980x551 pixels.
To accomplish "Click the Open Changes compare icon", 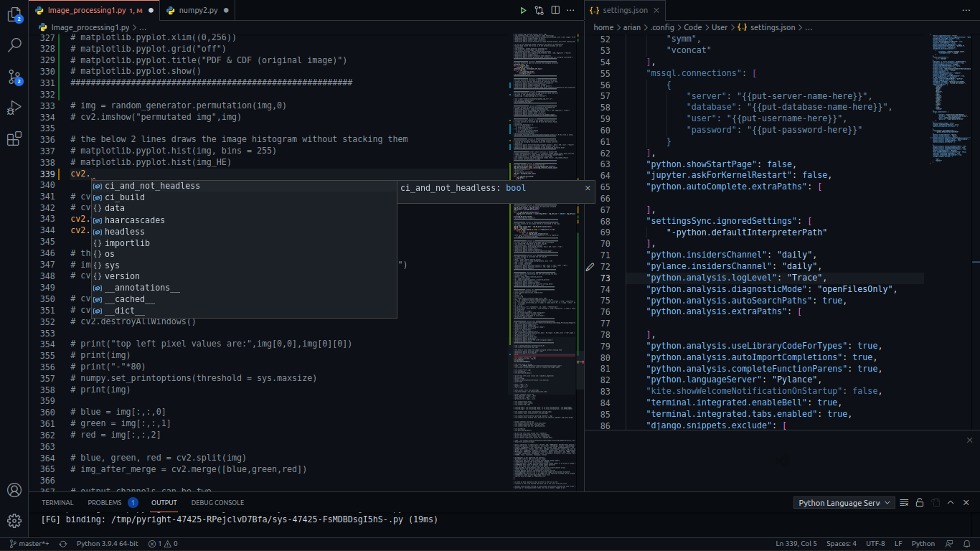I will (x=538, y=11).
